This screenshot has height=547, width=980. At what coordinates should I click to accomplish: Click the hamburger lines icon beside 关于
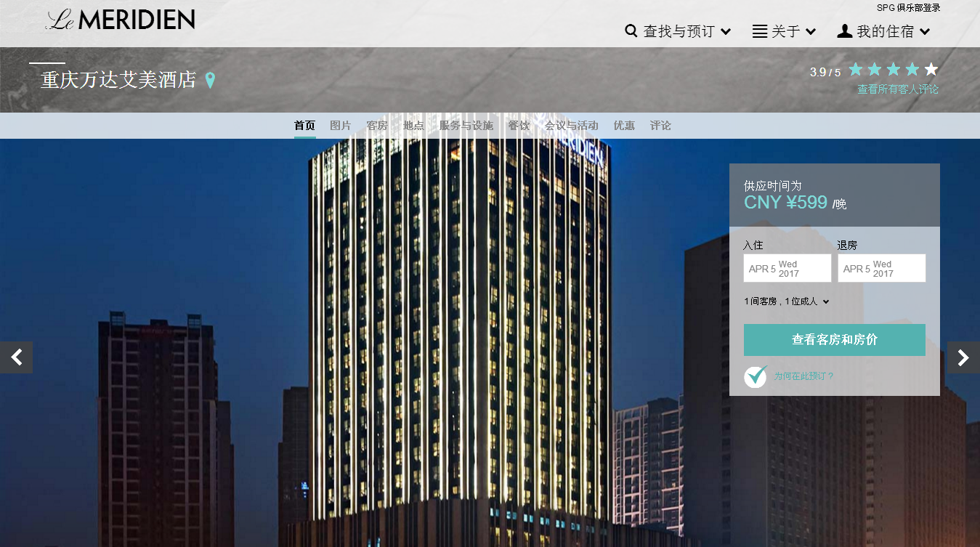(x=760, y=31)
